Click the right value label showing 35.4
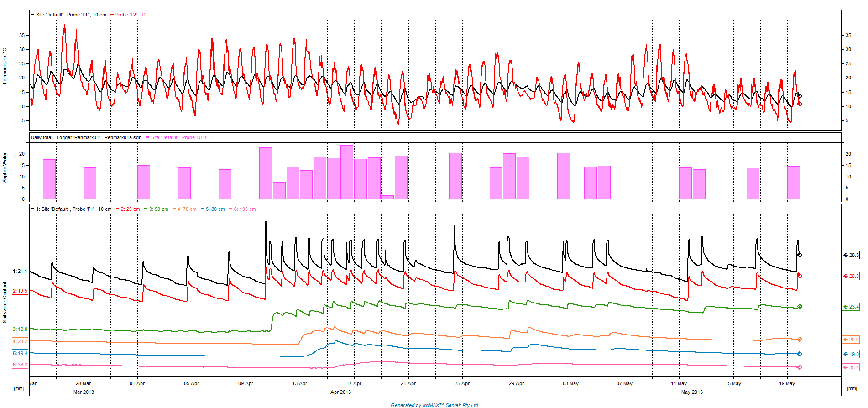This screenshot has height=408, width=868. [x=851, y=367]
